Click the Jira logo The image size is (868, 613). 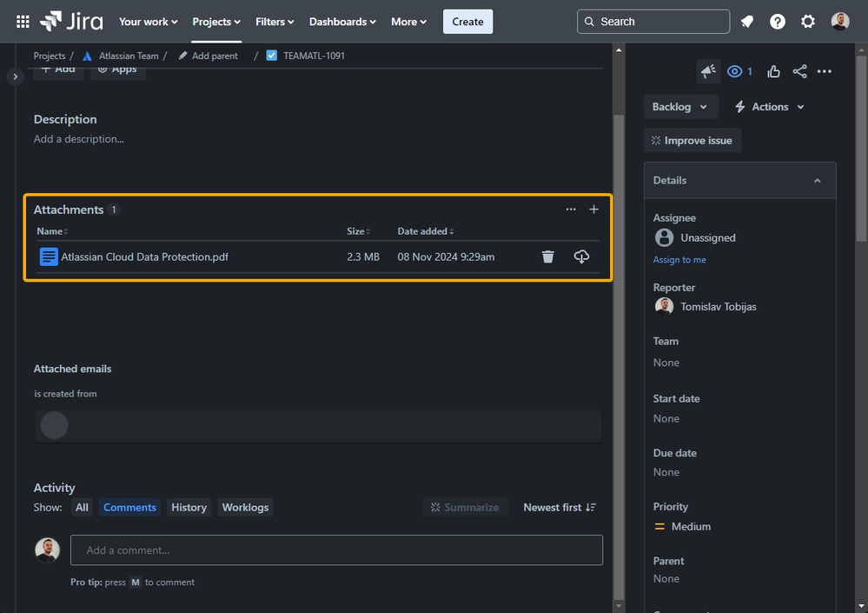(71, 22)
